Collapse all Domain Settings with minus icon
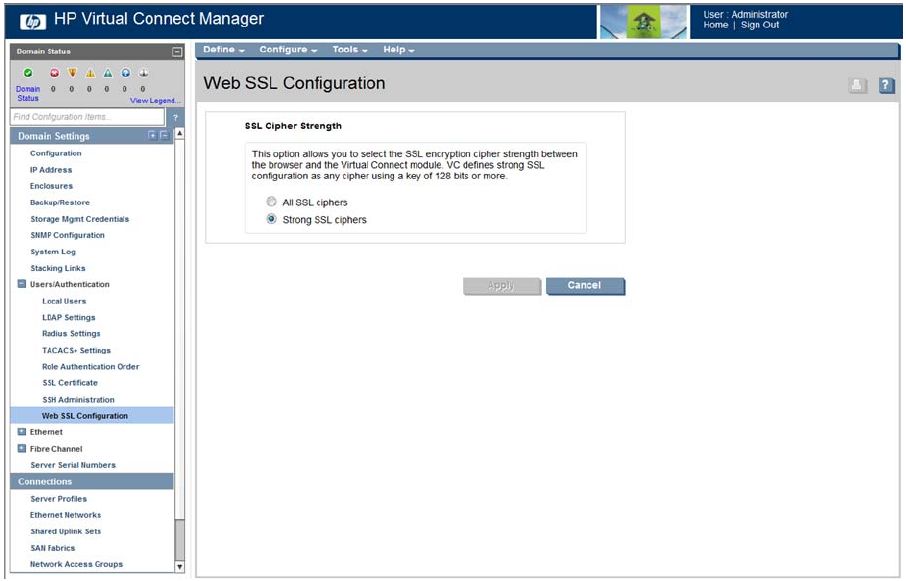 pyautogui.click(x=164, y=135)
